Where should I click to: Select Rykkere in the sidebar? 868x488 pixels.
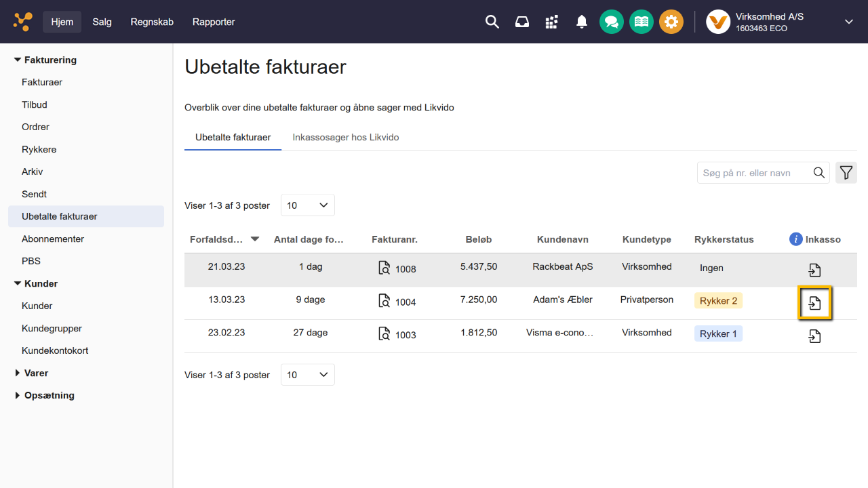[x=39, y=149]
